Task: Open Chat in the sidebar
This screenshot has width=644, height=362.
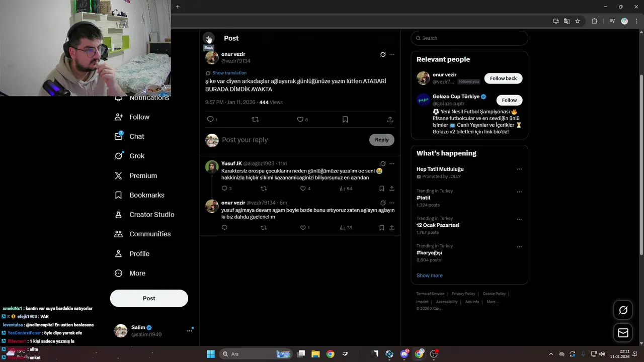Action: click(x=129, y=136)
